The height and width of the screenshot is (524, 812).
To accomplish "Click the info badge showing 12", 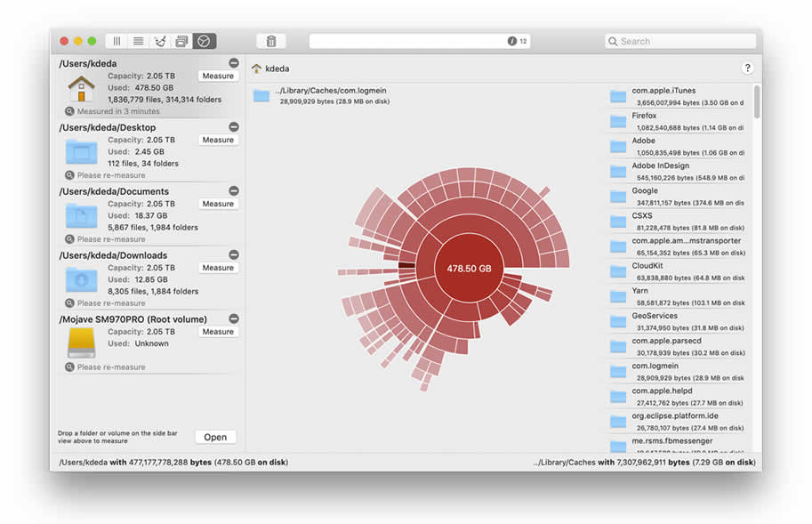I will click(x=517, y=41).
